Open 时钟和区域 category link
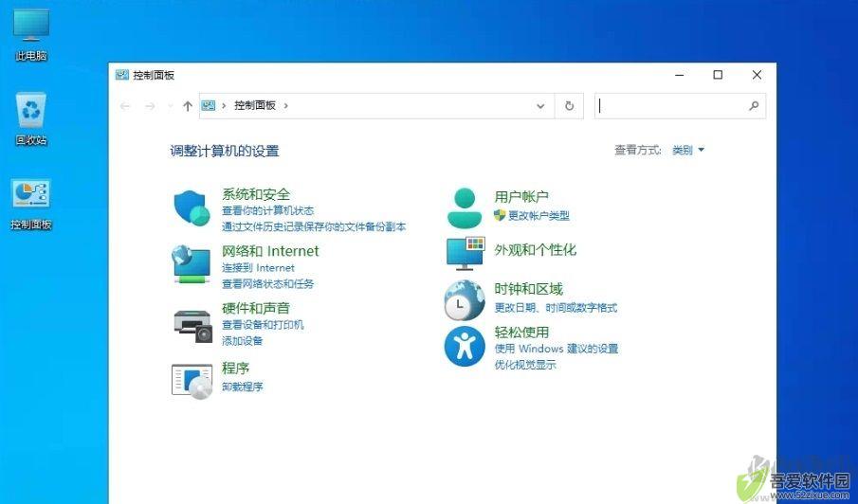This screenshot has height=504, width=858. tap(528, 289)
